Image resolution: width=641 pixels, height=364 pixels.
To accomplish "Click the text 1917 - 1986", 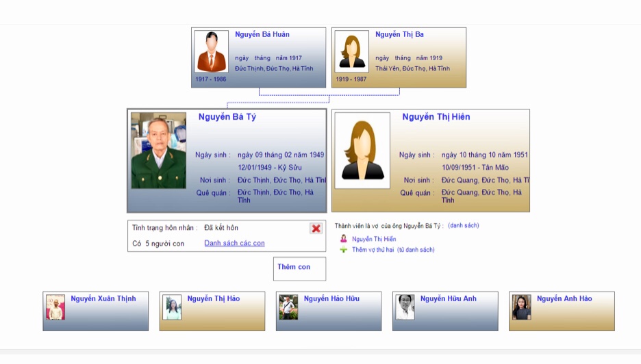I will click(x=210, y=79).
